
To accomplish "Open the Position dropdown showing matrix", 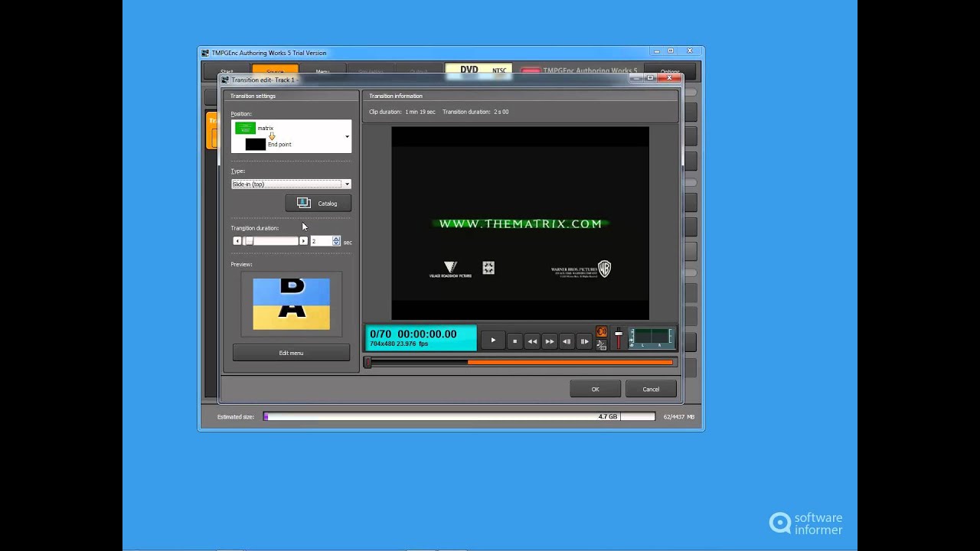I will tap(291, 136).
